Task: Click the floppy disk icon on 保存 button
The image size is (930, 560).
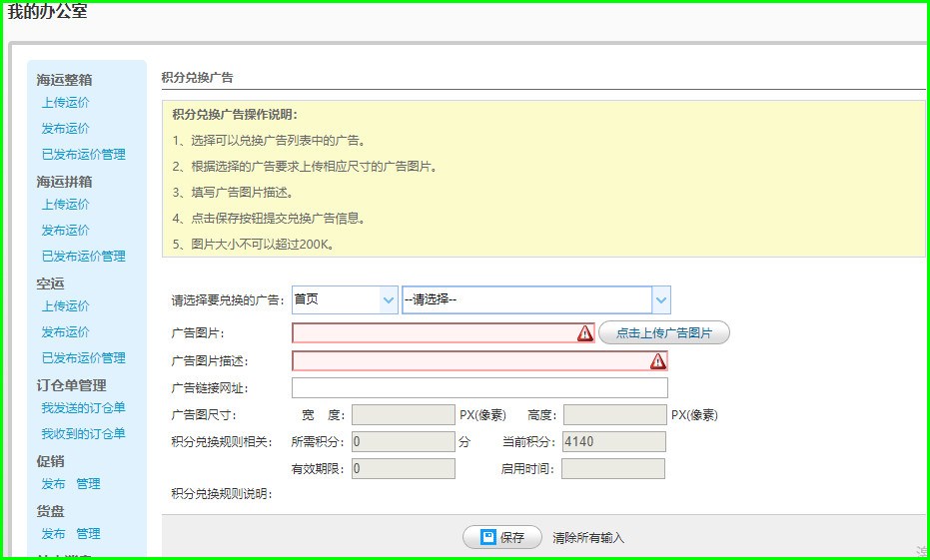Action: click(x=488, y=537)
